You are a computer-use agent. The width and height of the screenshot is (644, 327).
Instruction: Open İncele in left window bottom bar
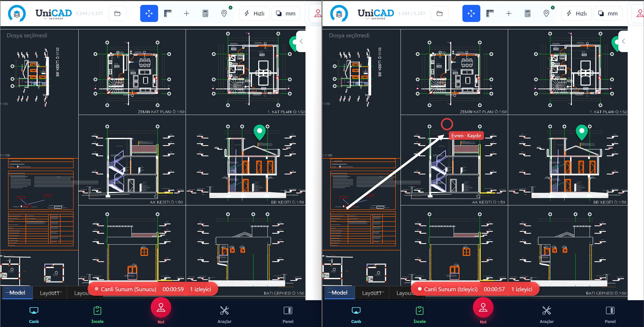click(x=97, y=315)
